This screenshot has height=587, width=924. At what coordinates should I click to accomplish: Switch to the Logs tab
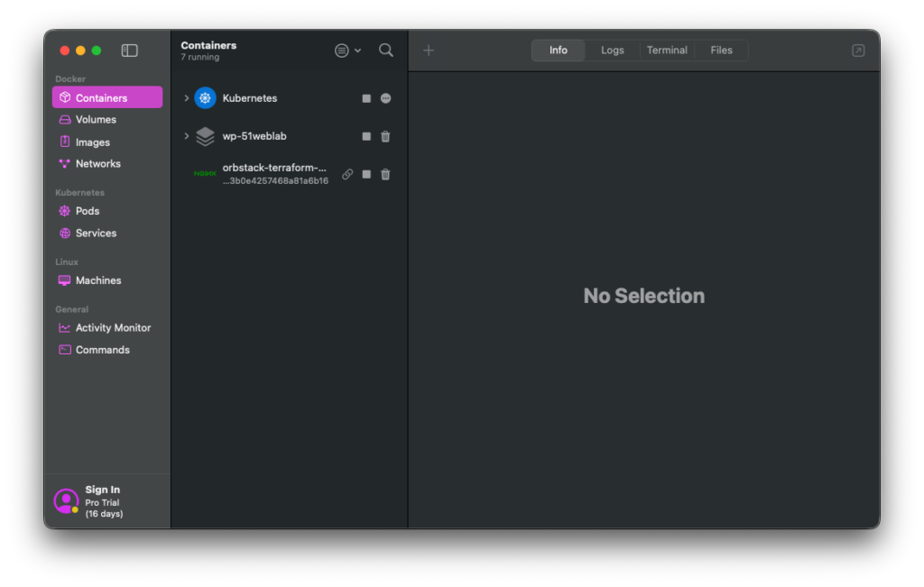pos(612,50)
